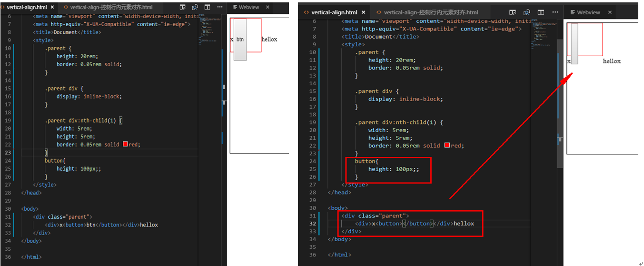Click the find-in-preview icon in left editor toolbar
Viewport: 644px width, 266px height.
click(195, 8)
